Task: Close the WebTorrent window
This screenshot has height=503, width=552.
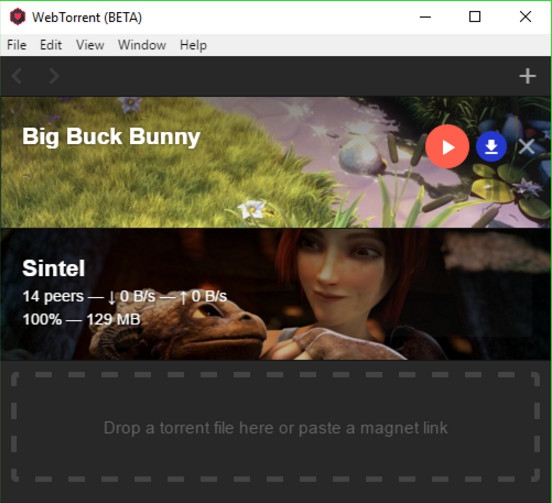Action: [x=525, y=17]
